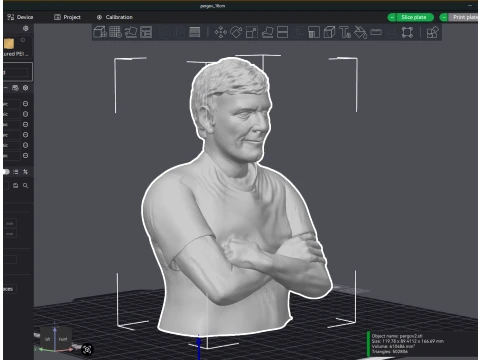Open the Seam painting cube tool
The image size is (480, 360).
[x=329, y=32]
